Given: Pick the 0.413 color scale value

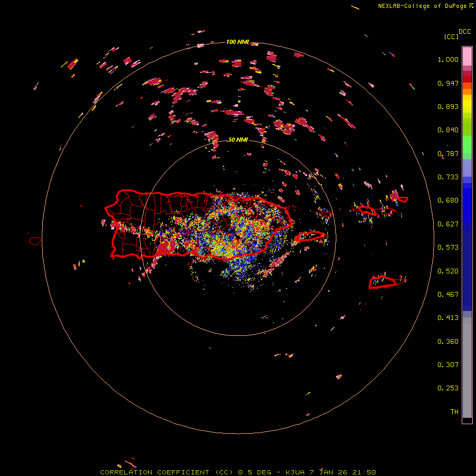Looking at the screenshot, I should coord(448,318).
